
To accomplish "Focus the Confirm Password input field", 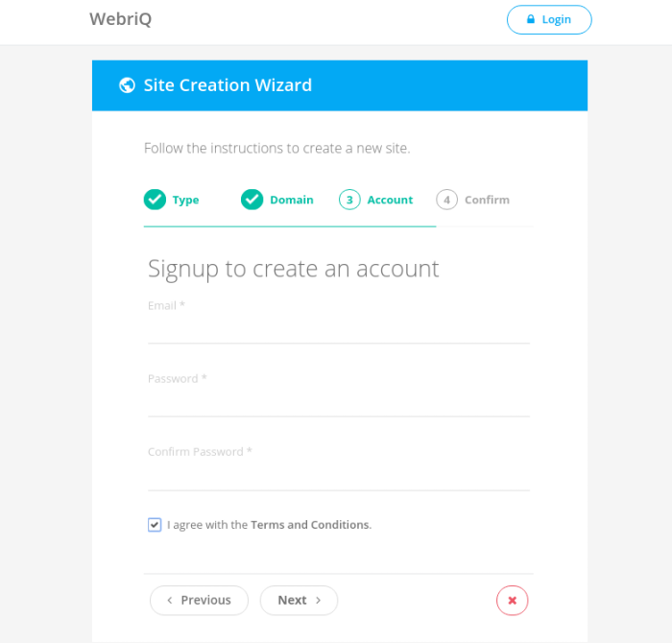I will point(338,476).
